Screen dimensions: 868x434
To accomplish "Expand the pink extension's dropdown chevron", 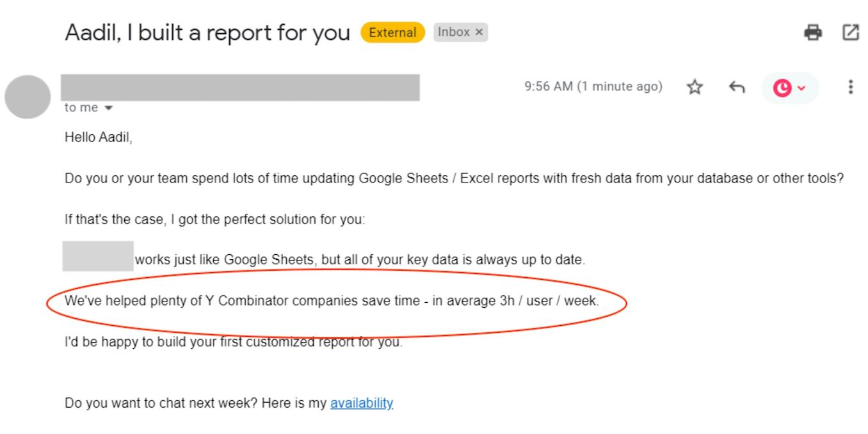I will (x=801, y=88).
